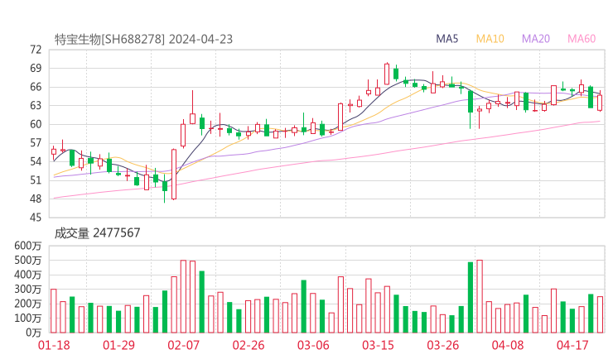This screenshot has width=613, height=364.
Task: Click the 600万 volume axis label
Action: coord(28,246)
